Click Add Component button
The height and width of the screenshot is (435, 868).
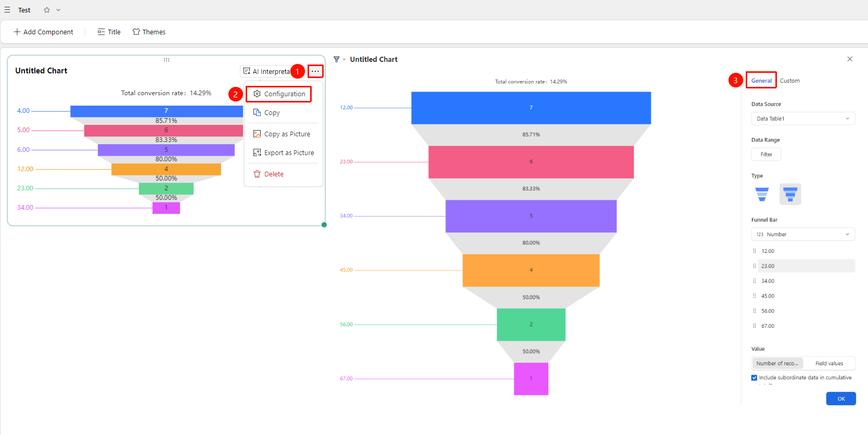pyautogui.click(x=43, y=32)
